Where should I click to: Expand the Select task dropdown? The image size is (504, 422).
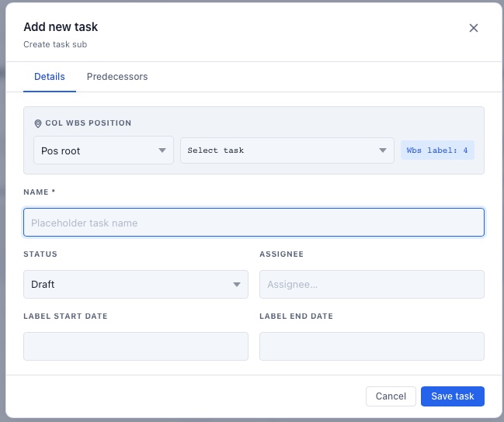pyautogui.click(x=287, y=150)
